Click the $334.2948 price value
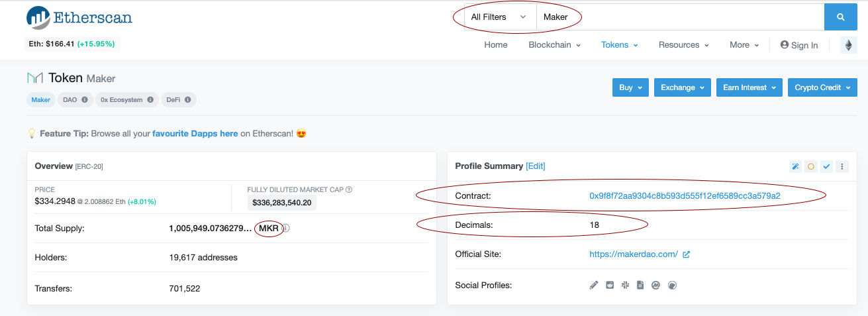This screenshot has height=316, width=868. [56, 201]
